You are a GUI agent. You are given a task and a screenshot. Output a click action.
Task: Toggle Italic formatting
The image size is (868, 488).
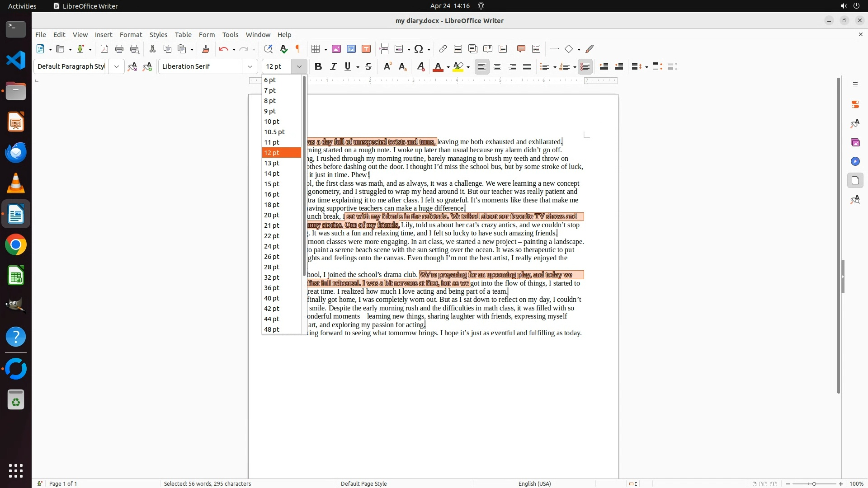pyautogui.click(x=334, y=66)
